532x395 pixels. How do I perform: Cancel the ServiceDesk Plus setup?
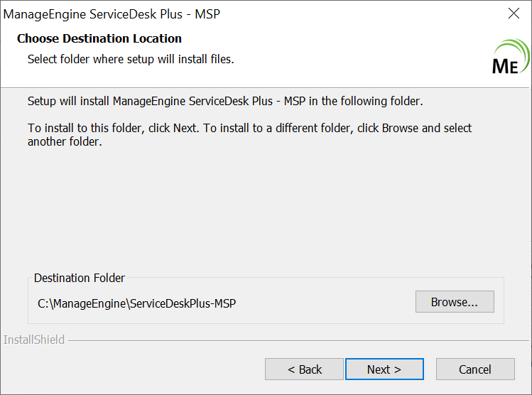point(475,369)
